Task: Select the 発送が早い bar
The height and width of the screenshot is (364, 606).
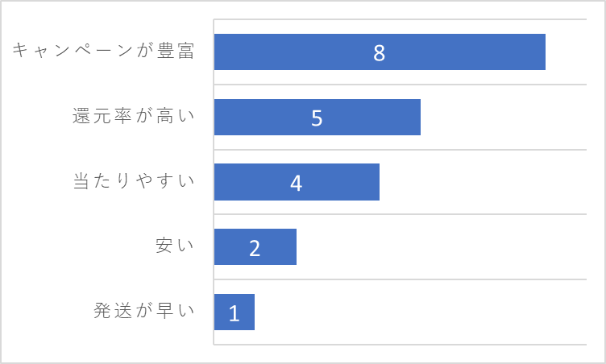Action: 235,312
